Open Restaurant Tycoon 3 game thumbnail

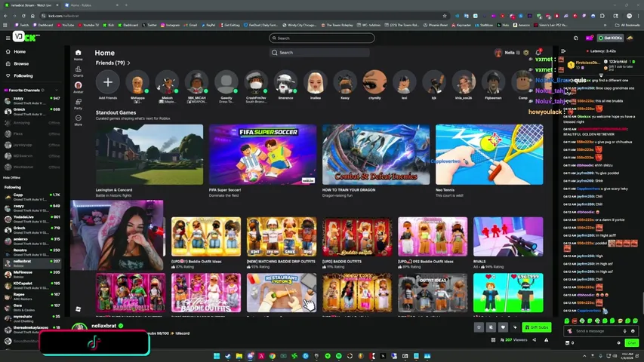tap(282, 293)
